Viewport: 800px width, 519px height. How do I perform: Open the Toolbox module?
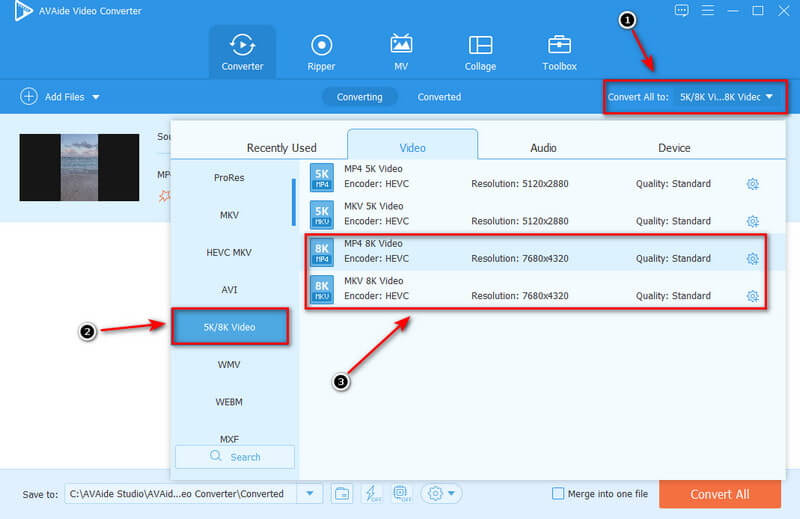click(x=559, y=52)
